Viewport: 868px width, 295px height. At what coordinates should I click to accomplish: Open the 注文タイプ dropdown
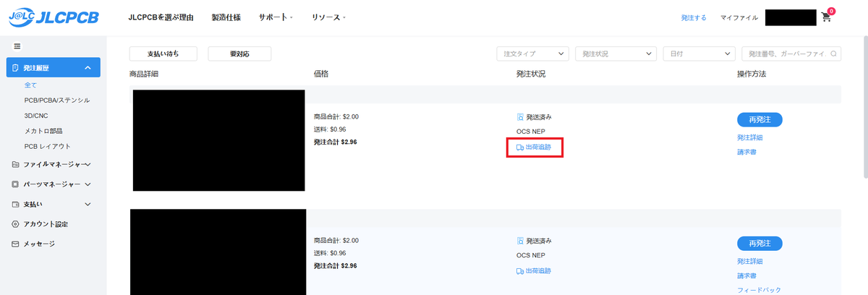pyautogui.click(x=532, y=54)
